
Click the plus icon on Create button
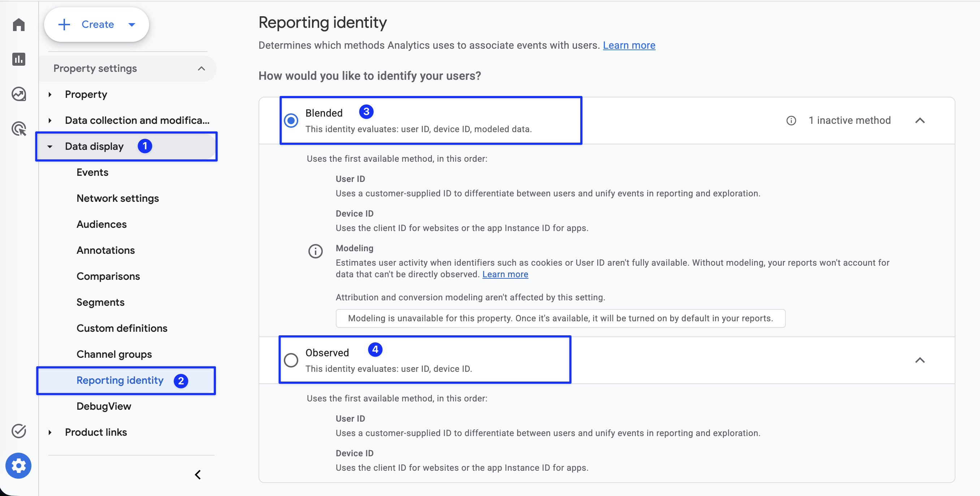tap(64, 24)
